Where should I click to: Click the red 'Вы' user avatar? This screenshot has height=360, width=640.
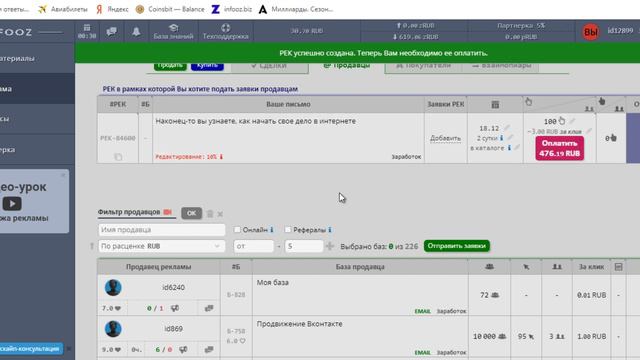tap(591, 31)
